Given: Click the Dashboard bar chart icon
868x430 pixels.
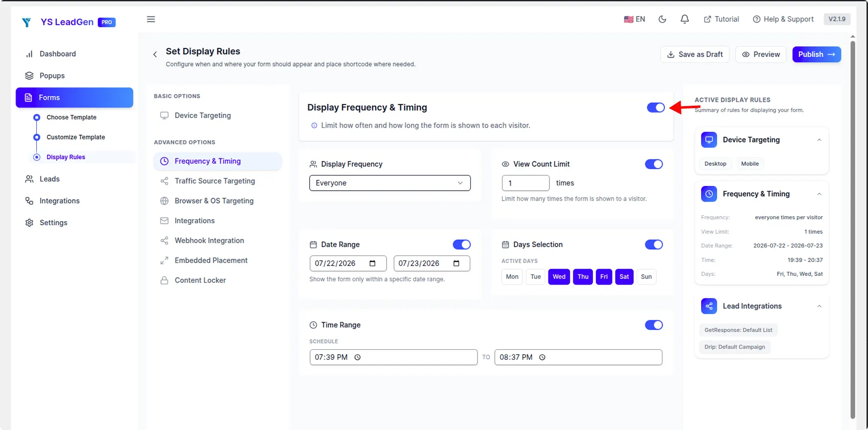Looking at the screenshot, I should coord(29,54).
